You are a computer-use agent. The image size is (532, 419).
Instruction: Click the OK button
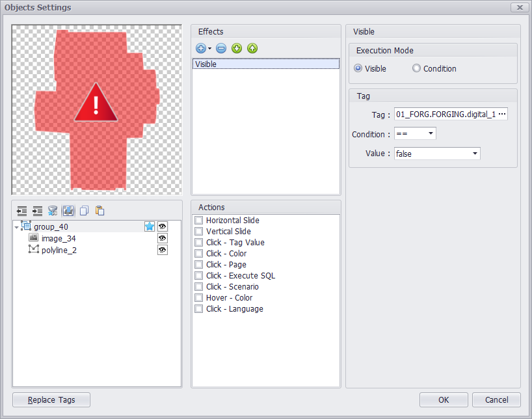coord(444,399)
